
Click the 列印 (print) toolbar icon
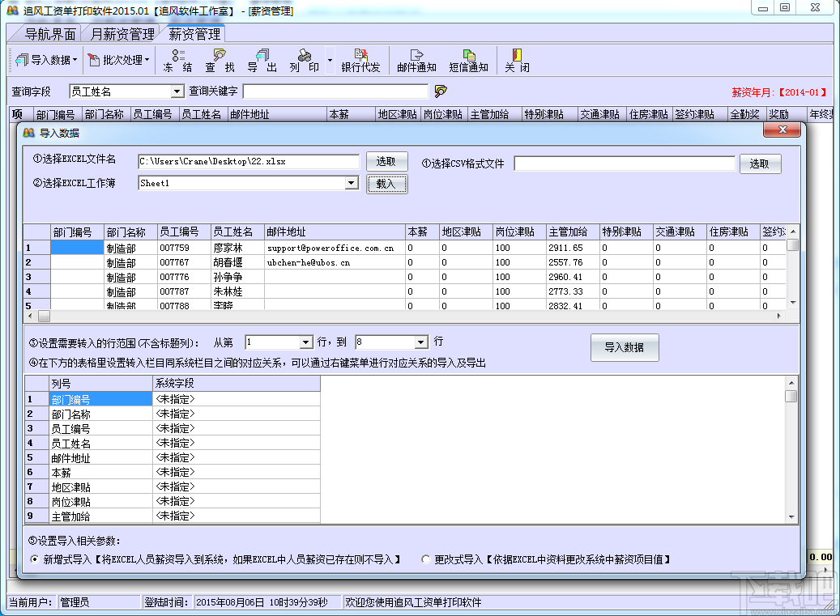(305, 60)
